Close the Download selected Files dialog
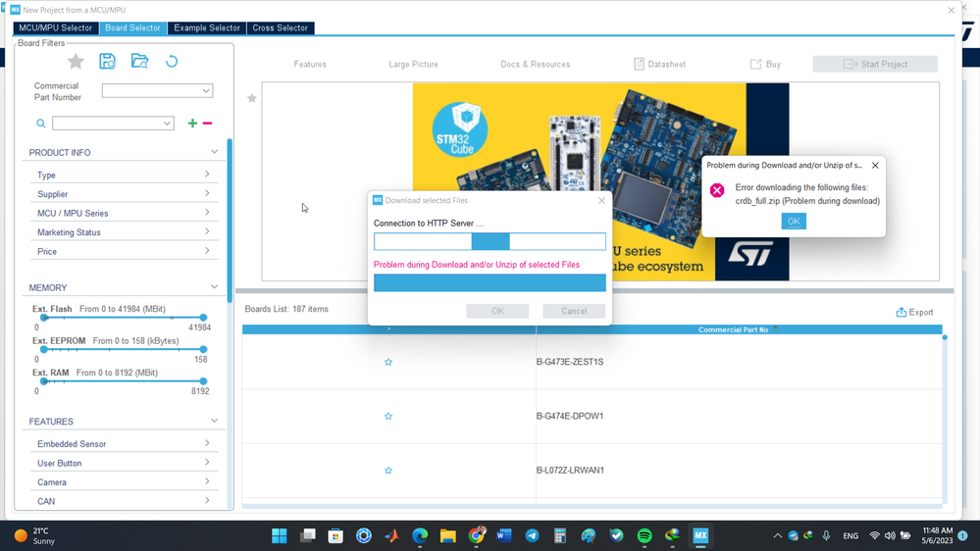The width and height of the screenshot is (980, 551). [601, 201]
